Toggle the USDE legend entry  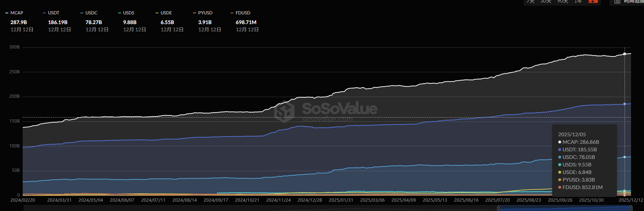pyautogui.click(x=166, y=13)
